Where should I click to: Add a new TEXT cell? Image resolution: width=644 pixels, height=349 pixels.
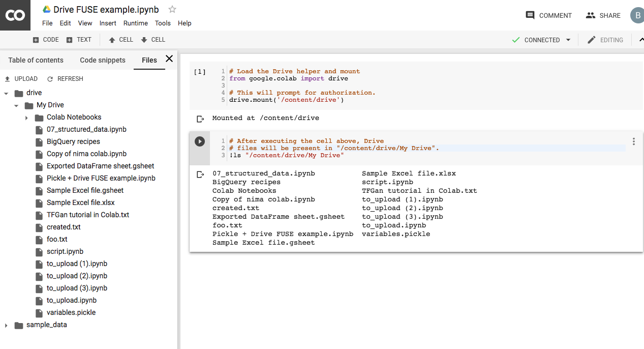coord(79,40)
